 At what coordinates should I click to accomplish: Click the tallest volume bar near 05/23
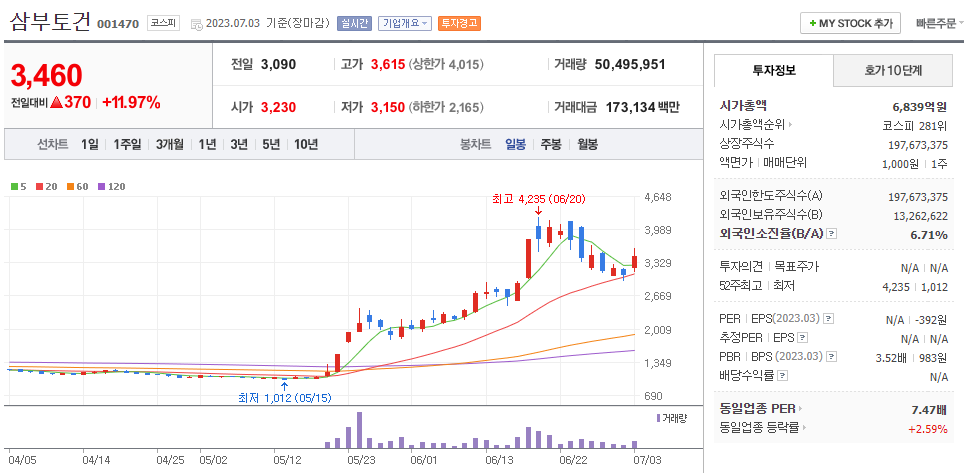(x=359, y=430)
